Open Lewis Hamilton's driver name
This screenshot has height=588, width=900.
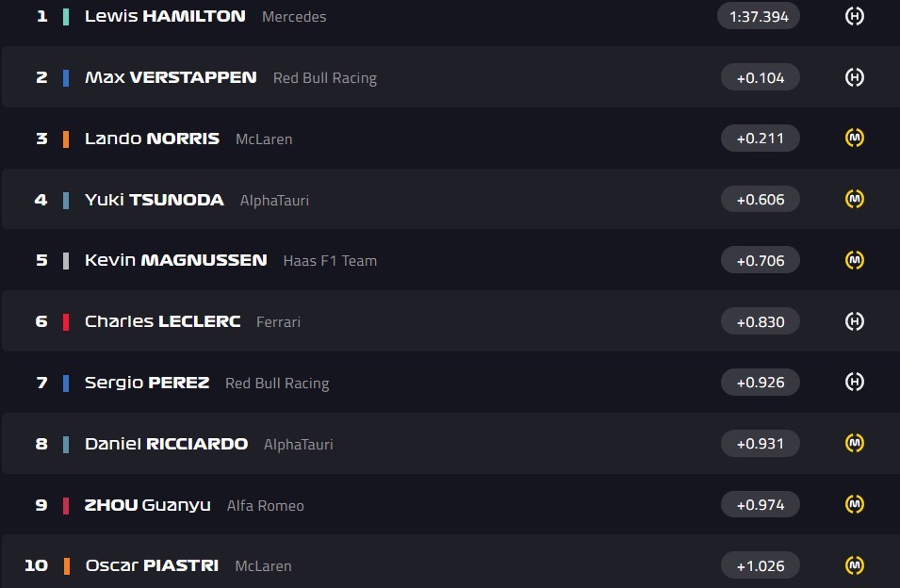pyautogui.click(x=165, y=16)
